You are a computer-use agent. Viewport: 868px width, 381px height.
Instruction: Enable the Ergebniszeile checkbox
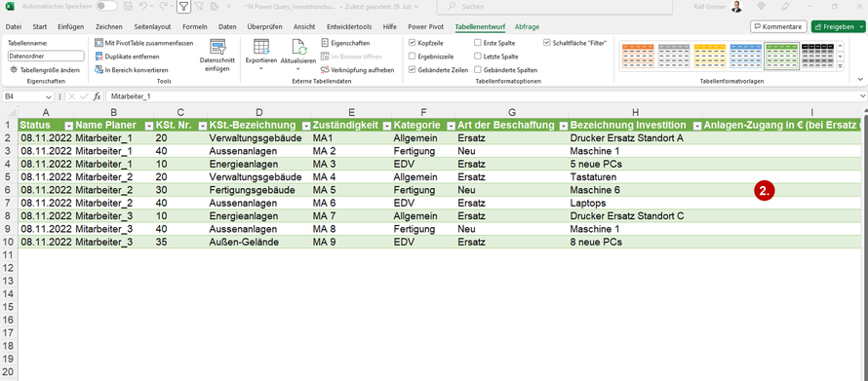[x=413, y=57]
